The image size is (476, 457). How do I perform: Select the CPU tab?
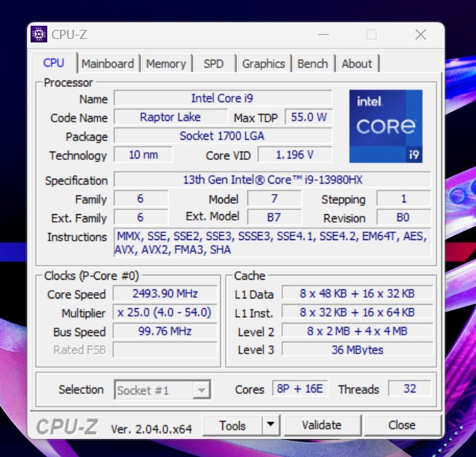coord(54,63)
